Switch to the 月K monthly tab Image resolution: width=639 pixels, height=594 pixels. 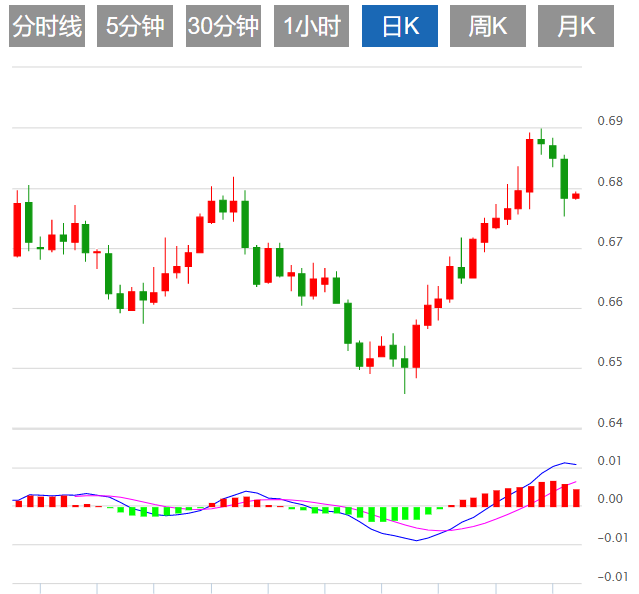576,26
